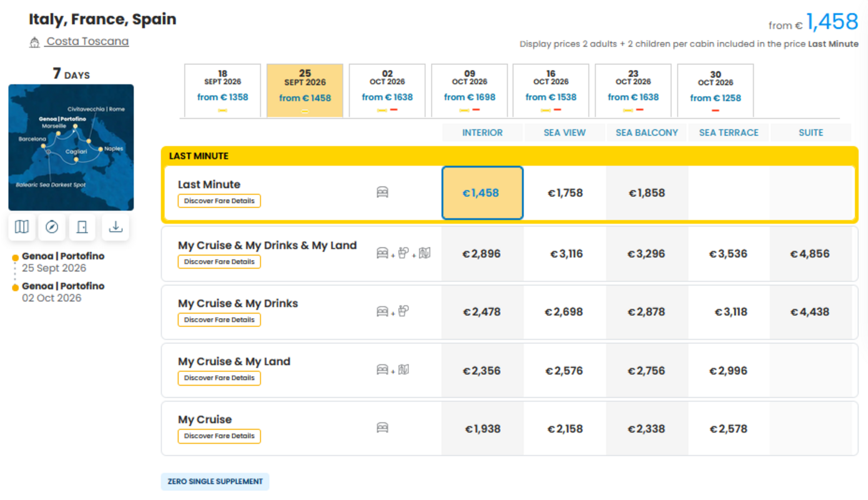
Task: Click the Sea View column header
Action: (565, 132)
